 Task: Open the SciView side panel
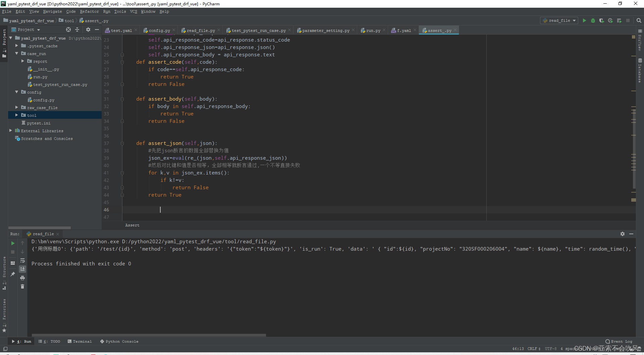[640, 40]
